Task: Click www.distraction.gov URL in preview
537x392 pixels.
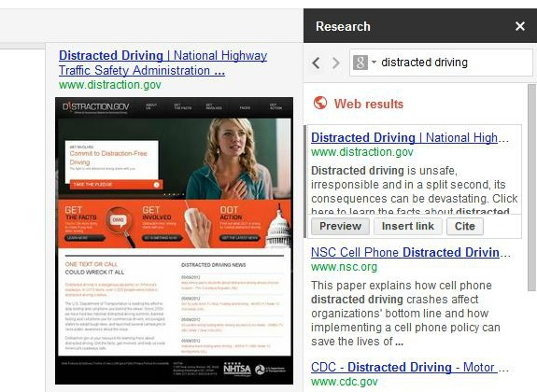Action: point(109,85)
